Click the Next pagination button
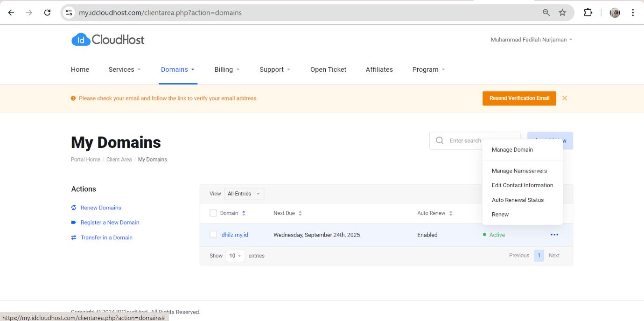The image size is (644, 321). (x=554, y=255)
